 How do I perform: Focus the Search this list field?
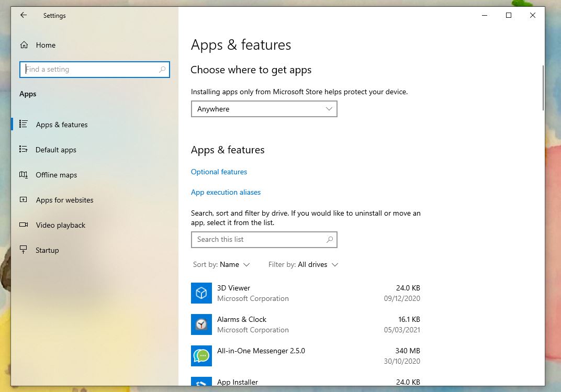coord(259,240)
